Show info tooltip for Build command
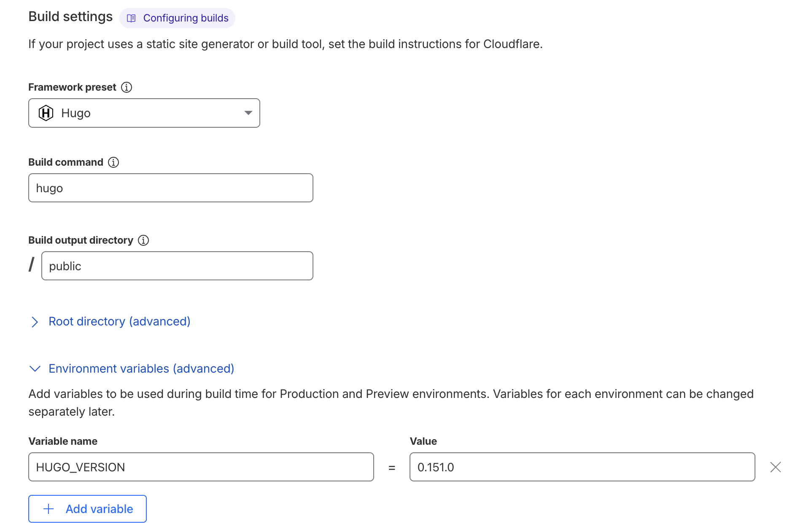The height and width of the screenshot is (532, 798). (x=113, y=162)
